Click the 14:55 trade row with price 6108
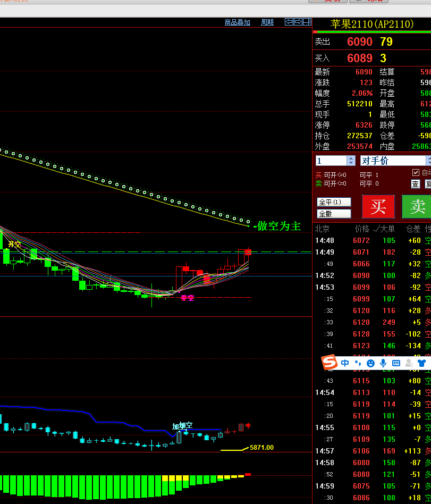This screenshot has width=431, height=504. point(373,427)
